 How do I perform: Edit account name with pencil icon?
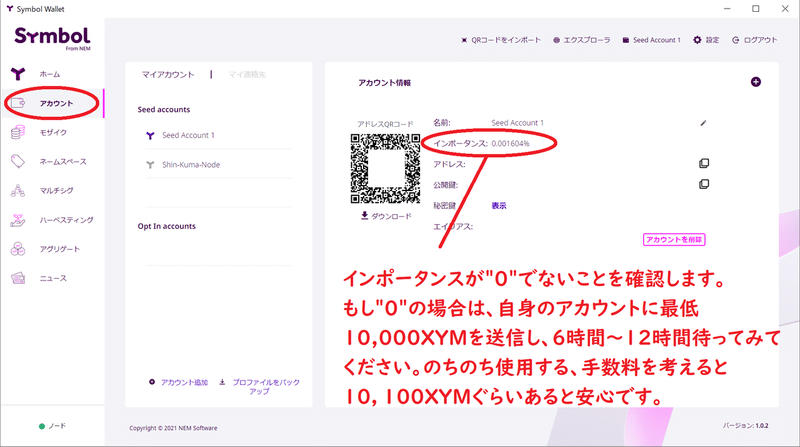(x=703, y=123)
